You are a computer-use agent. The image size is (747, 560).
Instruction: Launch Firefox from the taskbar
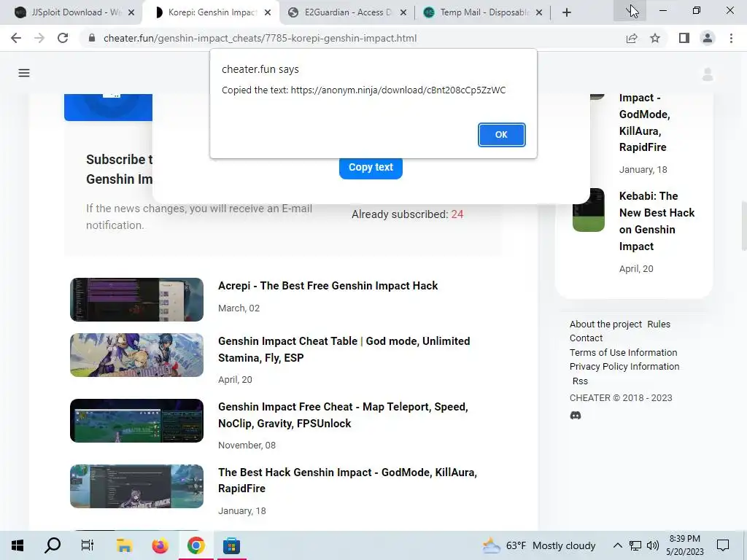pos(160,545)
